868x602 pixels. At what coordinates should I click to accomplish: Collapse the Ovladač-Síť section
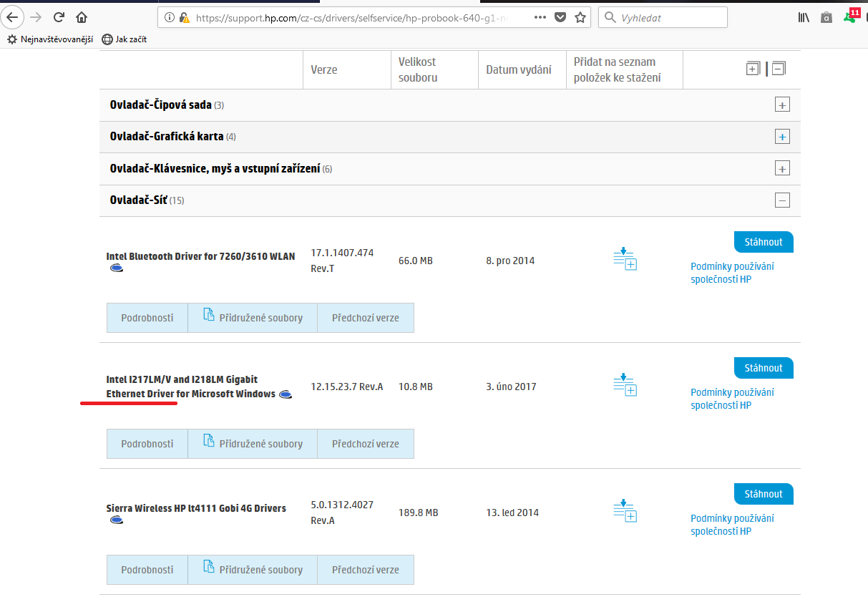click(x=782, y=200)
